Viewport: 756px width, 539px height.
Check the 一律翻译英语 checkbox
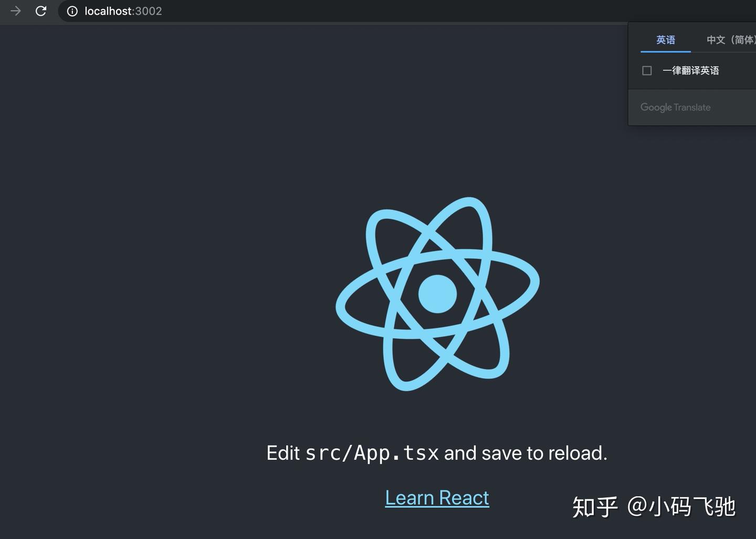[x=646, y=70]
